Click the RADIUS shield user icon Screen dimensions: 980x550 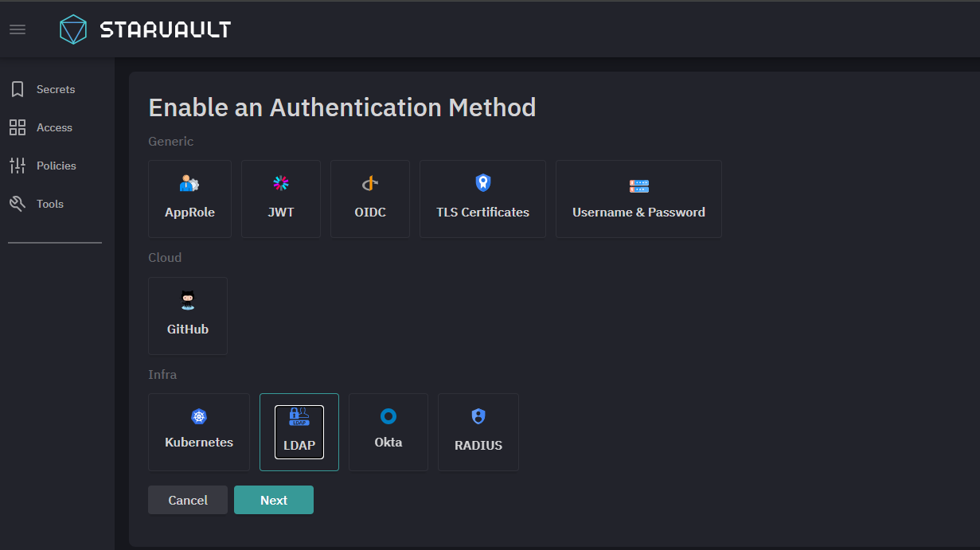click(478, 416)
